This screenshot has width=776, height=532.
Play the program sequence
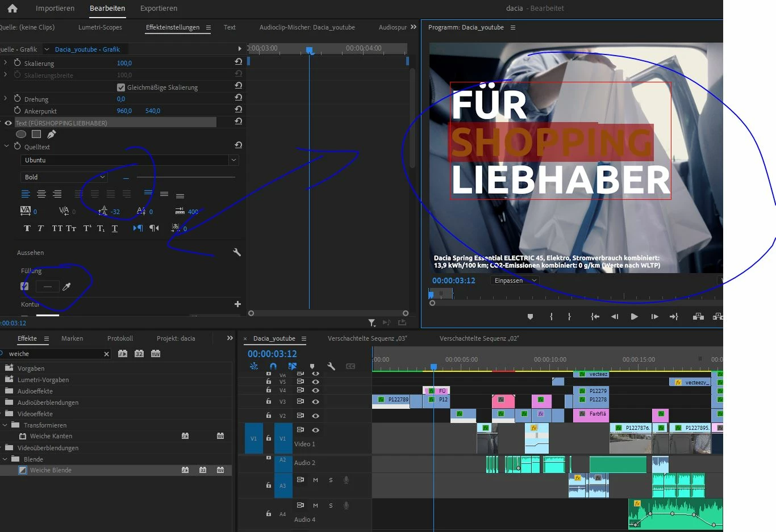click(x=634, y=317)
